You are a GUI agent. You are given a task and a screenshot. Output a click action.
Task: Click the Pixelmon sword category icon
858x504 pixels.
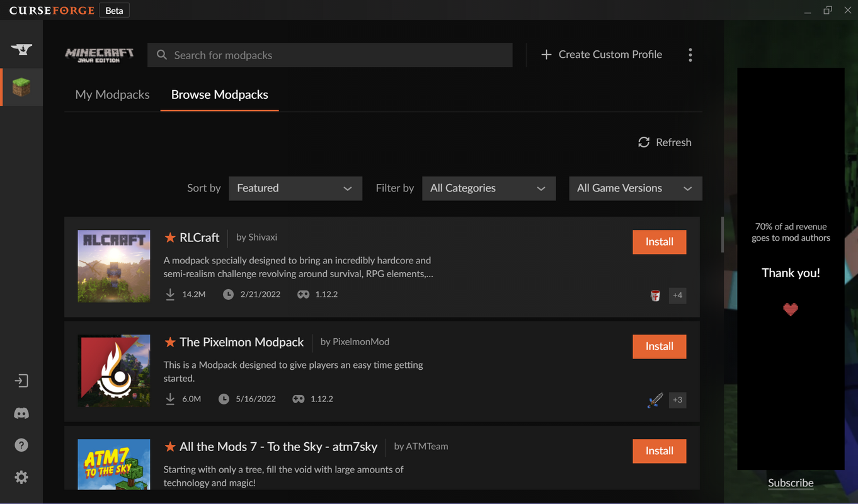[655, 400]
